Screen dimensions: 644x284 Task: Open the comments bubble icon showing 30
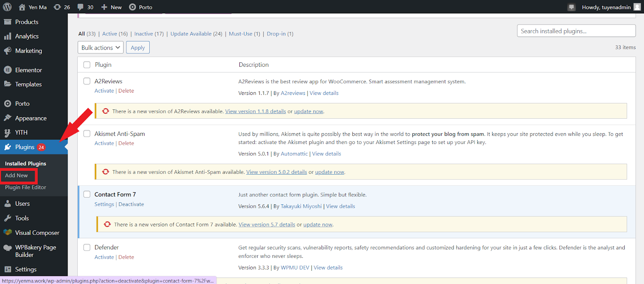(80, 7)
